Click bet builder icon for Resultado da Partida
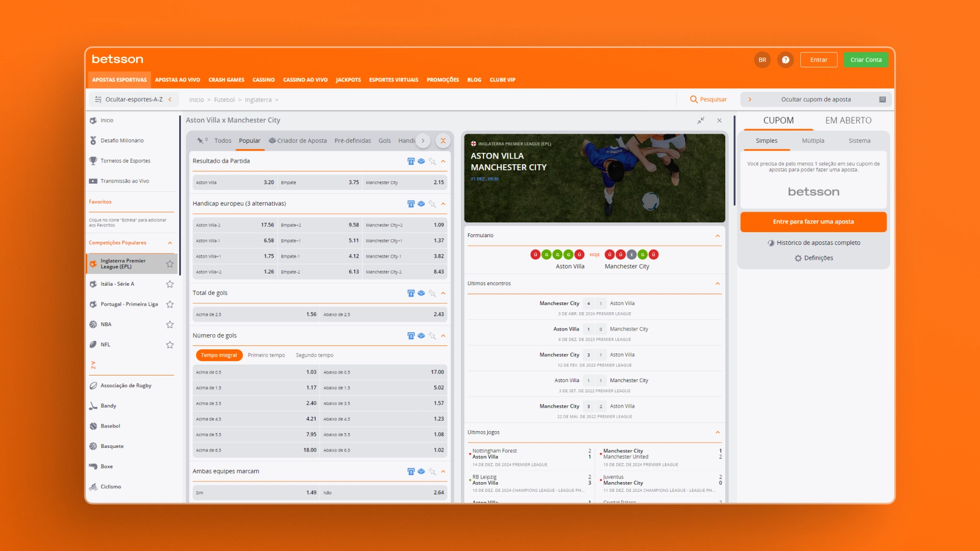 point(421,161)
